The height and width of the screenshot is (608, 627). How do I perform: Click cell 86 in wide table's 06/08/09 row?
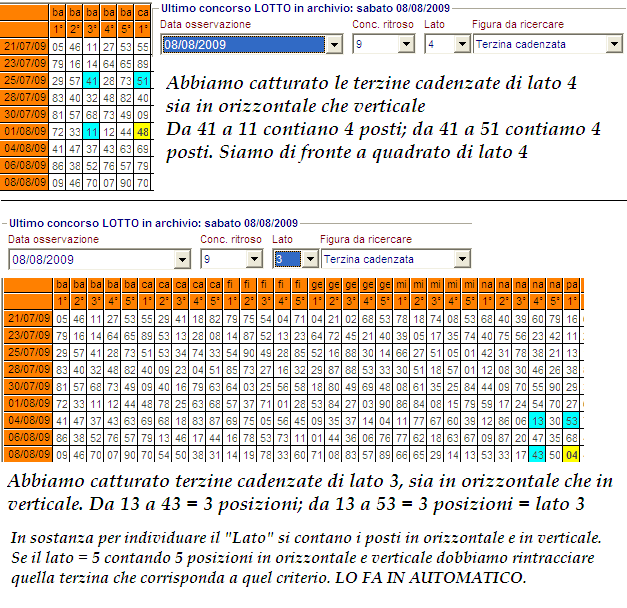(x=61, y=438)
